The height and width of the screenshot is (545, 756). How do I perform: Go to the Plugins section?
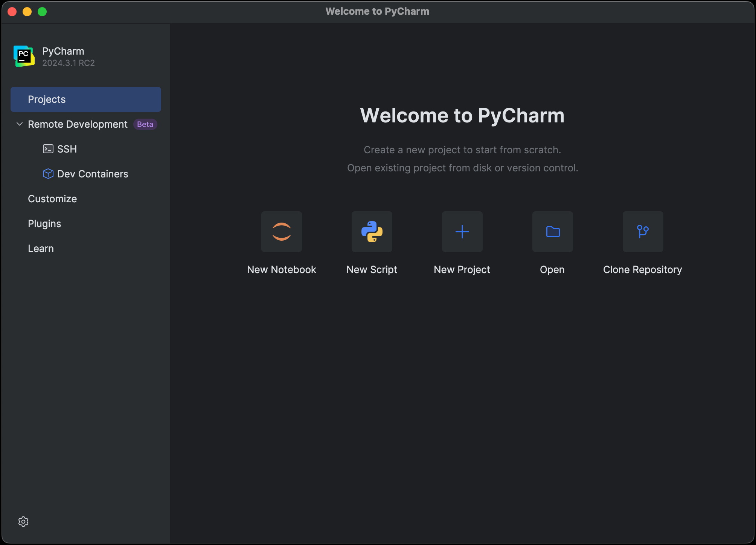tap(44, 224)
